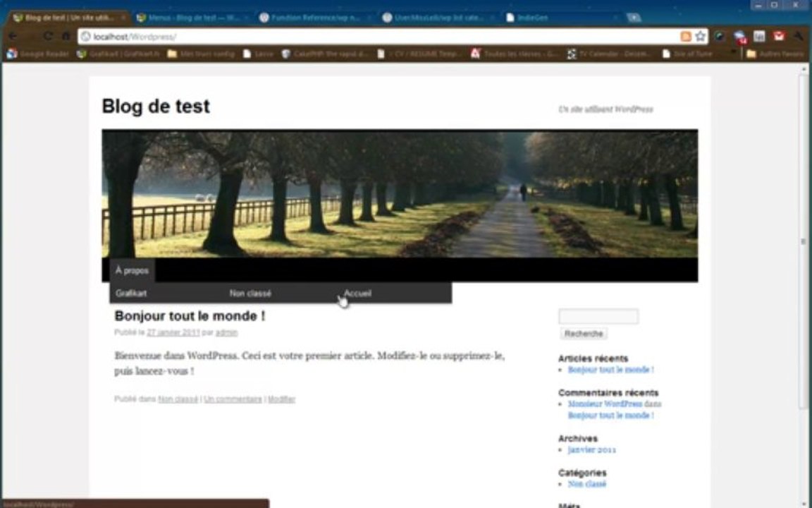Click the Modifier edit link
The width and height of the screenshot is (812, 508).
pyautogui.click(x=281, y=399)
